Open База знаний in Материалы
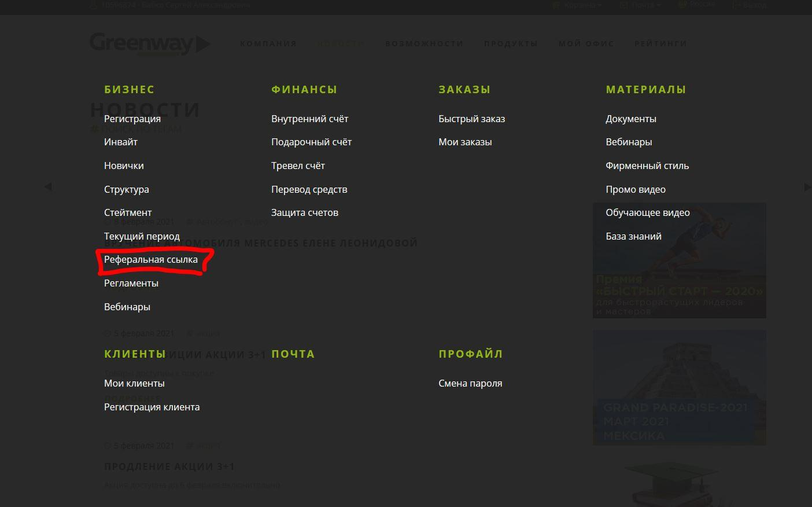Image resolution: width=812 pixels, height=507 pixels. point(633,236)
